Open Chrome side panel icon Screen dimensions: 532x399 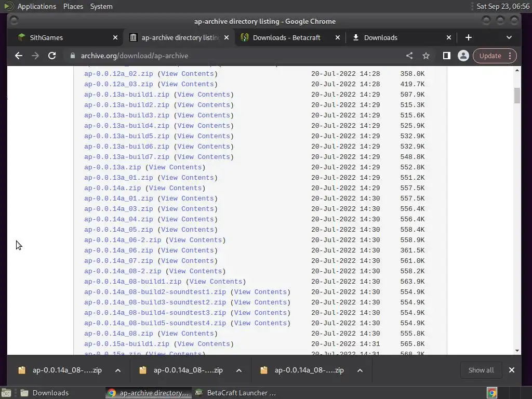click(446, 56)
